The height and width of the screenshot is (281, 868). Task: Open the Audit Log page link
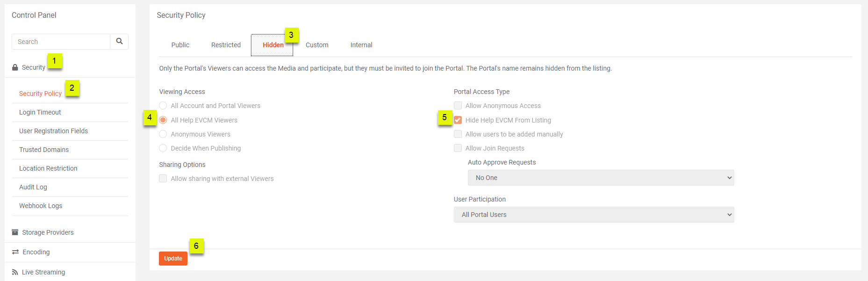33,187
